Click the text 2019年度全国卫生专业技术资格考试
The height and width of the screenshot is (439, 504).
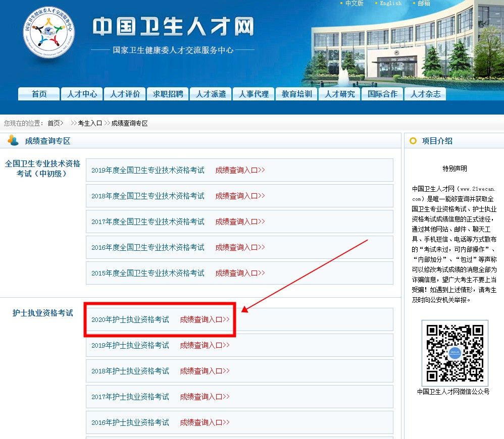(x=148, y=170)
